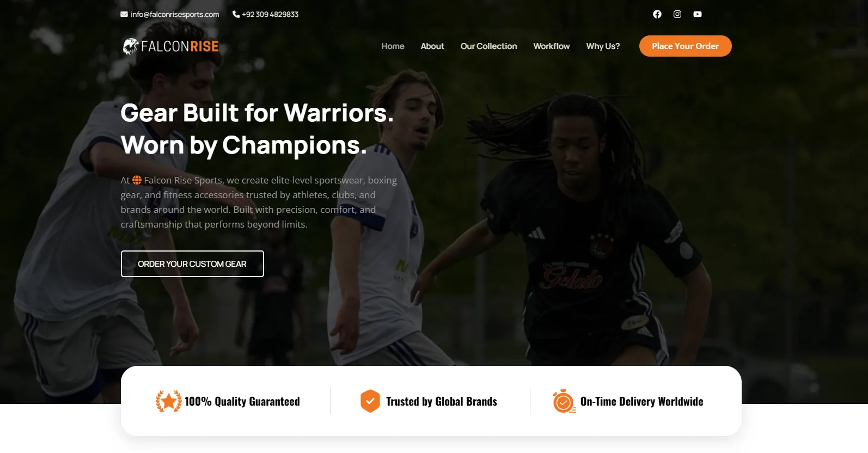The image size is (868, 453).
Task: Click the Quality Guaranteed star badge icon
Action: click(169, 401)
